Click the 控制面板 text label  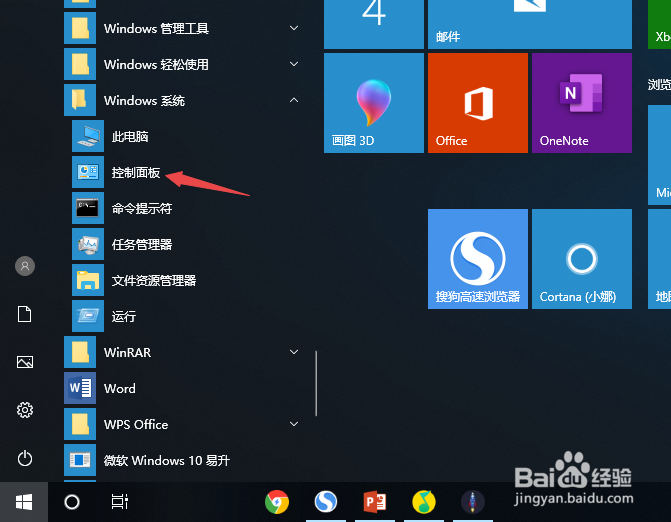pos(136,172)
